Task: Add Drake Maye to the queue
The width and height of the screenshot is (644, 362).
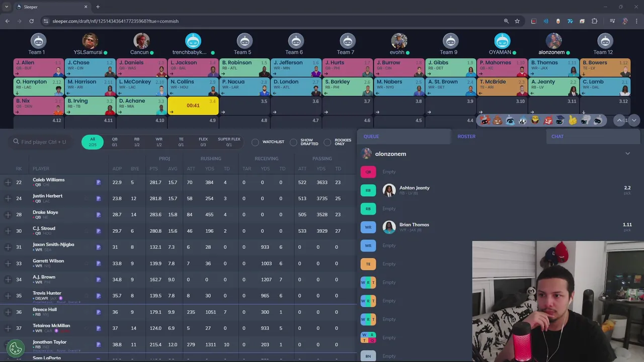Action: (x=8, y=215)
